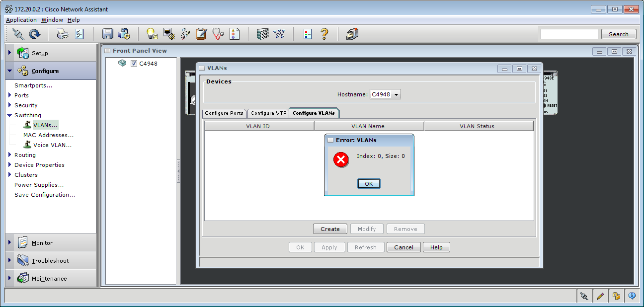The image size is (644, 307).
Task: Open the checklist preferences toolbar icon
Action: click(x=80, y=34)
